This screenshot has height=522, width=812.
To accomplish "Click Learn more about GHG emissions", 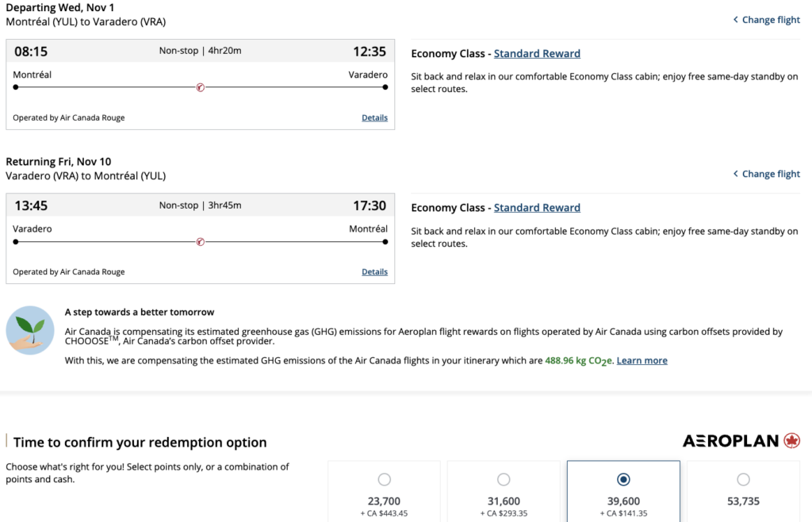I will pyautogui.click(x=642, y=360).
